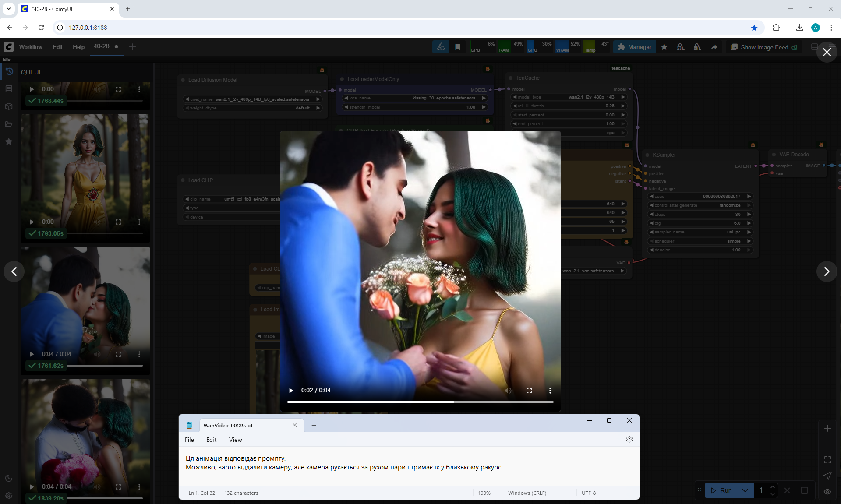Click the preview video progress bar
This screenshot has height=504, width=841.
(x=420, y=402)
